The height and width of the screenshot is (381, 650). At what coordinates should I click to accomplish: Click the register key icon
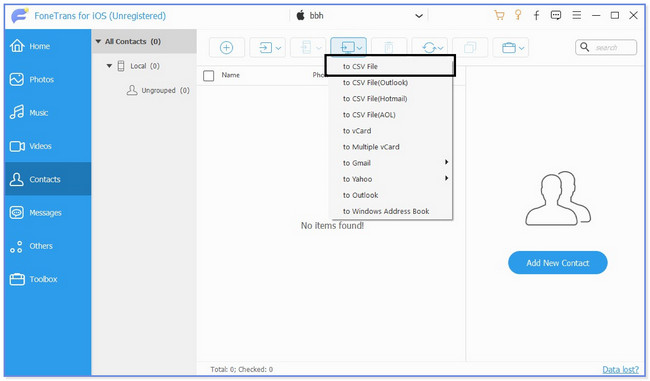pos(518,15)
